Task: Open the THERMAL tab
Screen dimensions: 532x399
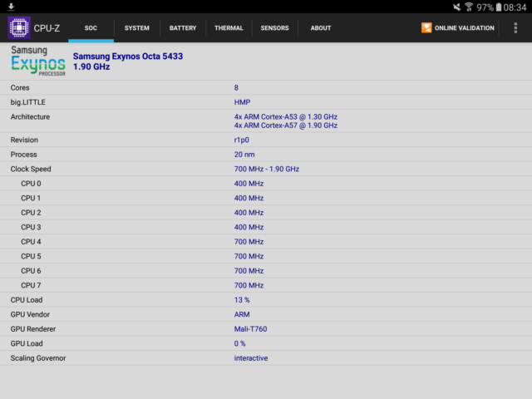Action: [x=229, y=27]
